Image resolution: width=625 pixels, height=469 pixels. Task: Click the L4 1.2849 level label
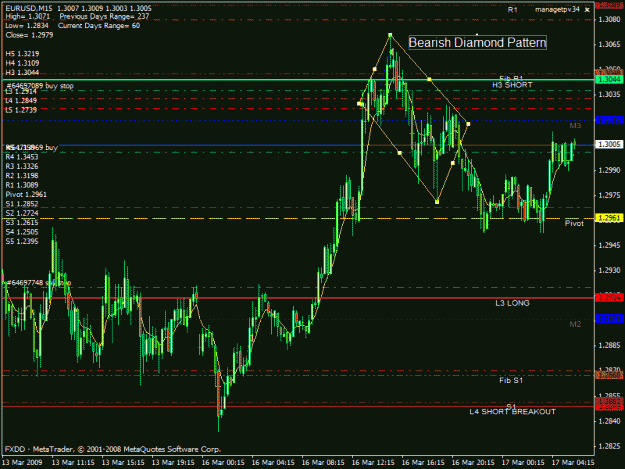pos(21,101)
